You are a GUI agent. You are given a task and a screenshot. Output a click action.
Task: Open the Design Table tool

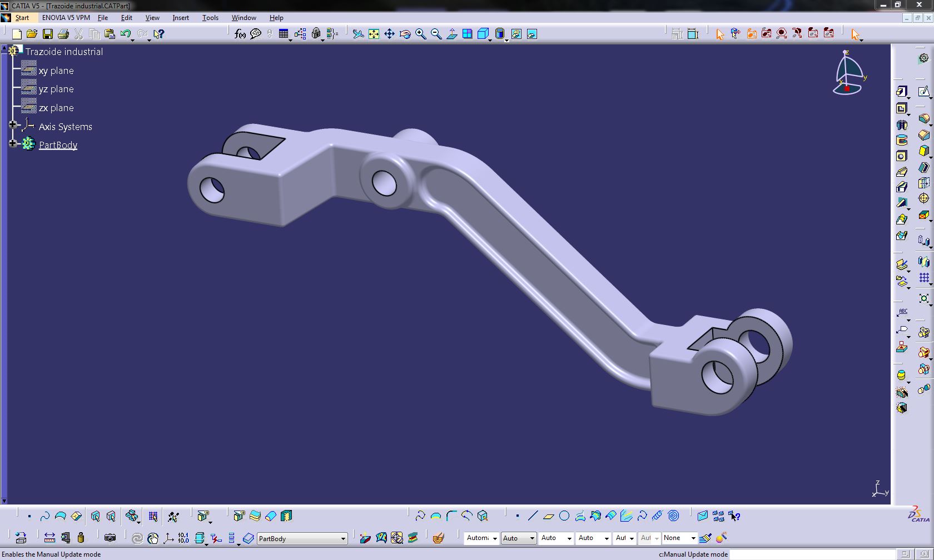(284, 34)
